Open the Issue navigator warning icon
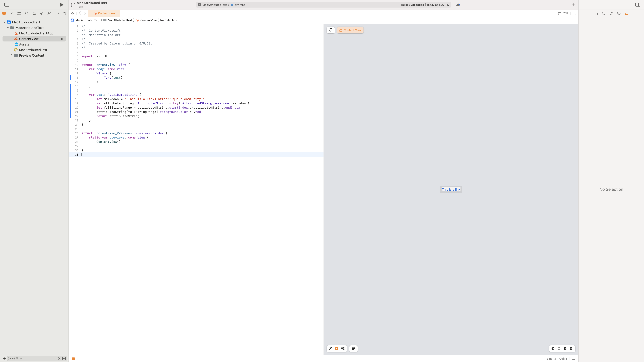Viewport: 644px width, 362px height. click(x=34, y=13)
